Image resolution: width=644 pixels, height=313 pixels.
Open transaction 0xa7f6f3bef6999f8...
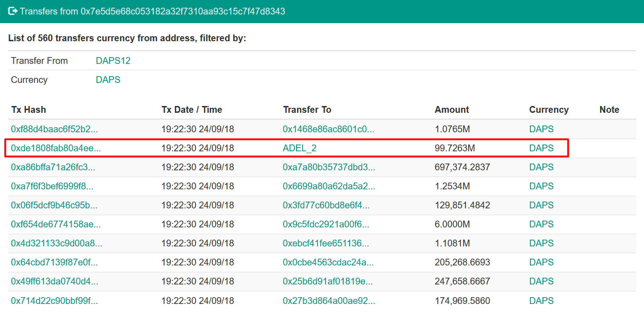click(x=52, y=186)
